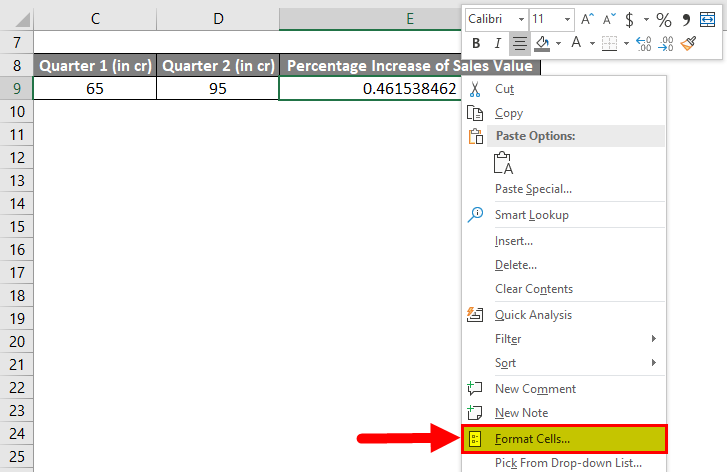This screenshot has height=472, width=727.
Task: Select column D header
Action: coord(218,19)
